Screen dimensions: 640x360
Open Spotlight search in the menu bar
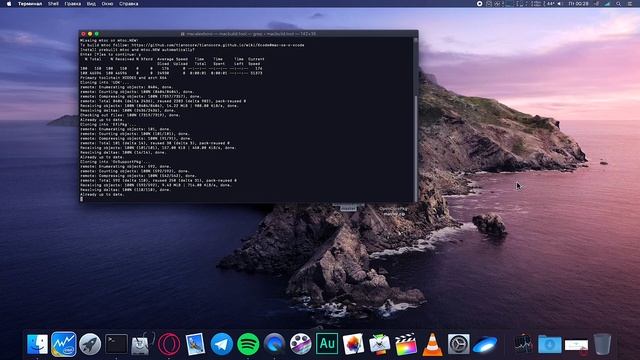point(618,4)
